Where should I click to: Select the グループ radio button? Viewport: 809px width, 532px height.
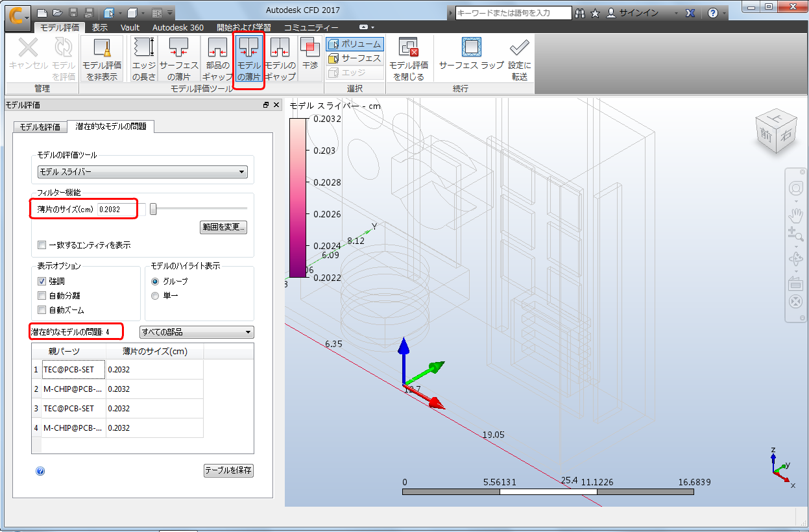155,282
